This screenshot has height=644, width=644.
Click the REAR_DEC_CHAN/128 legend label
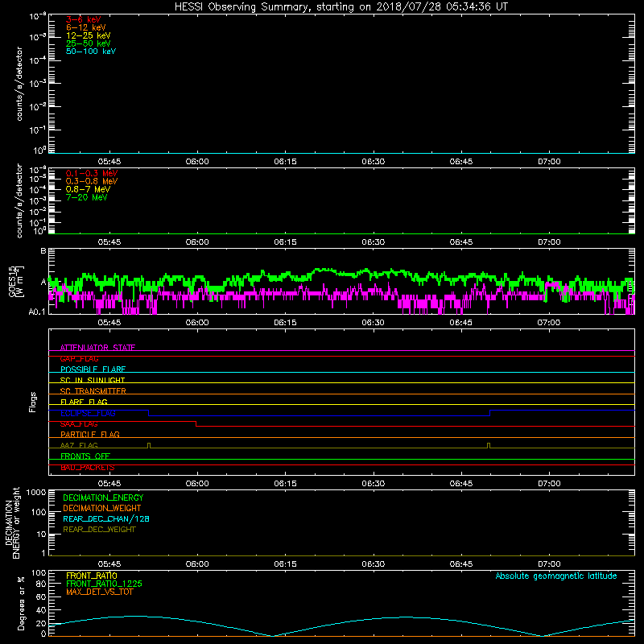[106, 518]
